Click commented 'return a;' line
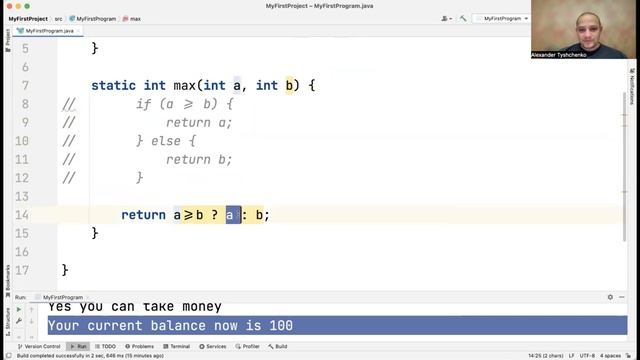Viewport: 640px width, 360px height. tap(199, 122)
